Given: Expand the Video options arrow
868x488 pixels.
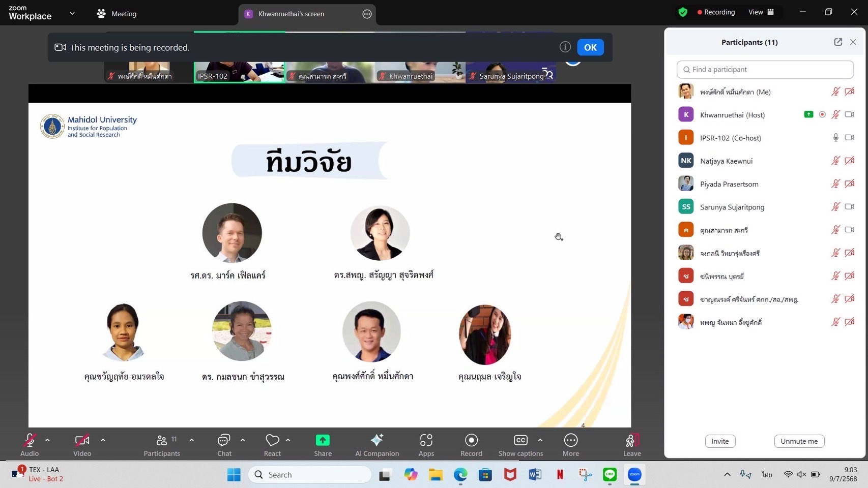Looking at the screenshot, I should pos(103,440).
